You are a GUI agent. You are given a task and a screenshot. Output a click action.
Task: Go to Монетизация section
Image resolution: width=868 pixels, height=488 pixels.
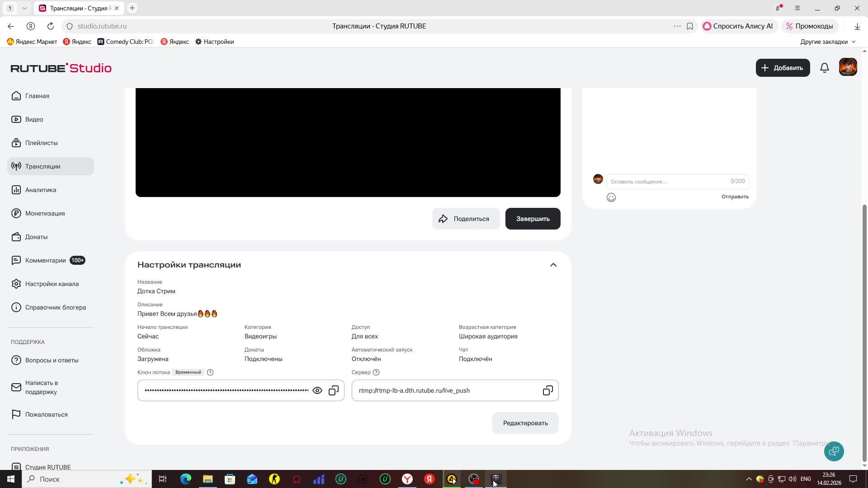click(45, 213)
